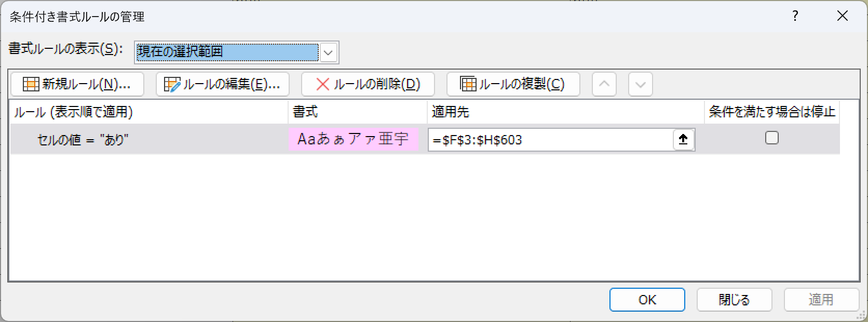Screen dimensions: 868x322
Task: Duplicate the rule using ルールの複製(C)
Action: coord(513,84)
